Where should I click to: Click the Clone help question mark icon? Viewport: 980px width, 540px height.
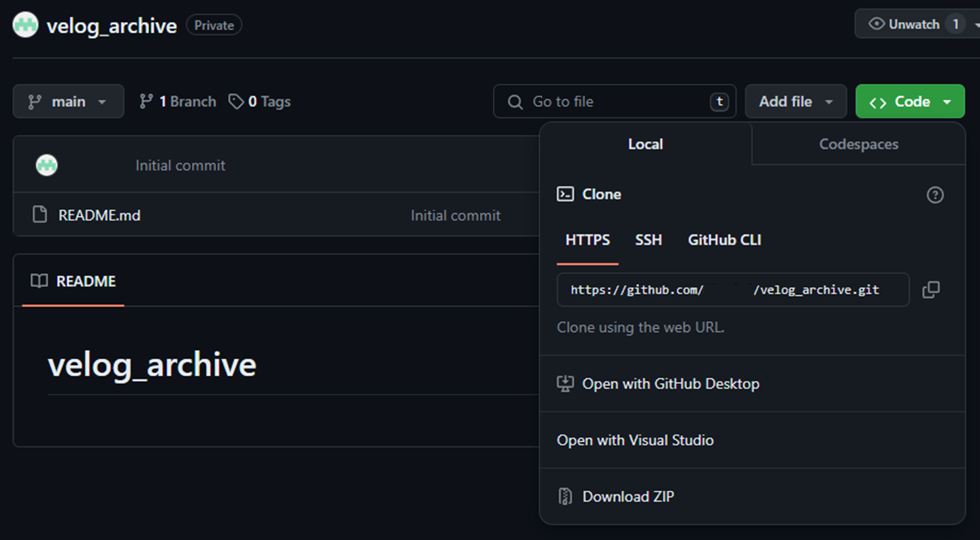tap(935, 195)
